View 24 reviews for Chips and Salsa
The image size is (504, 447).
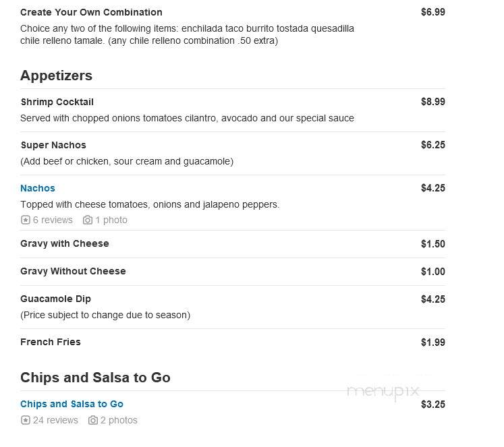(x=55, y=420)
